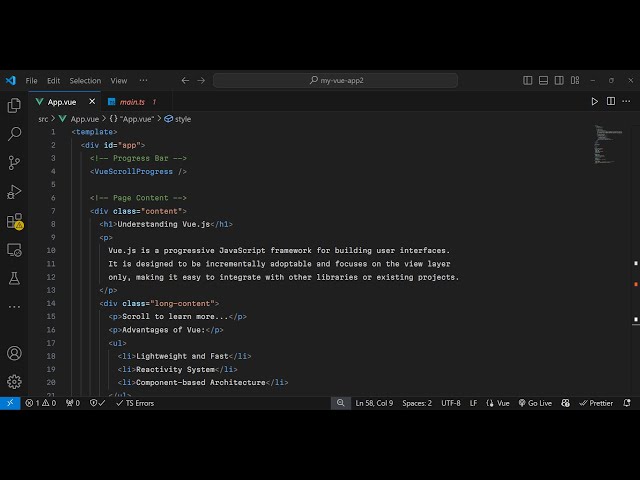This screenshot has height=480, width=640.
Task: Open the Remote Explorer view
Action: tap(14, 250)
